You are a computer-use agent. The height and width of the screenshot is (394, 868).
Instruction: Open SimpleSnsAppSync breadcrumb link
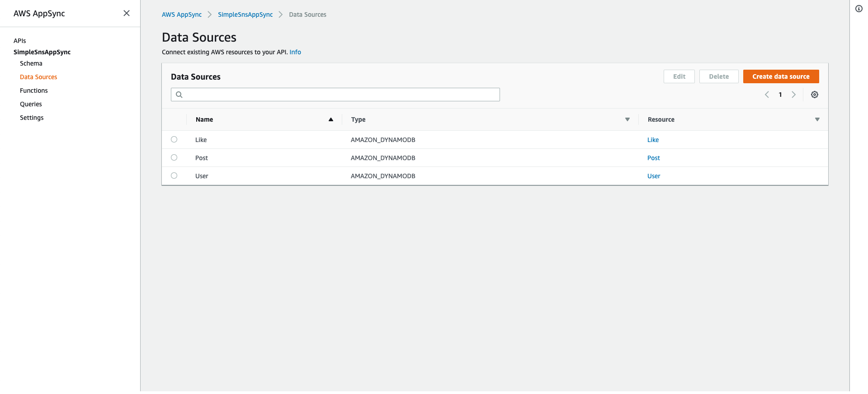pyautogui.click(x=245, y=14)
